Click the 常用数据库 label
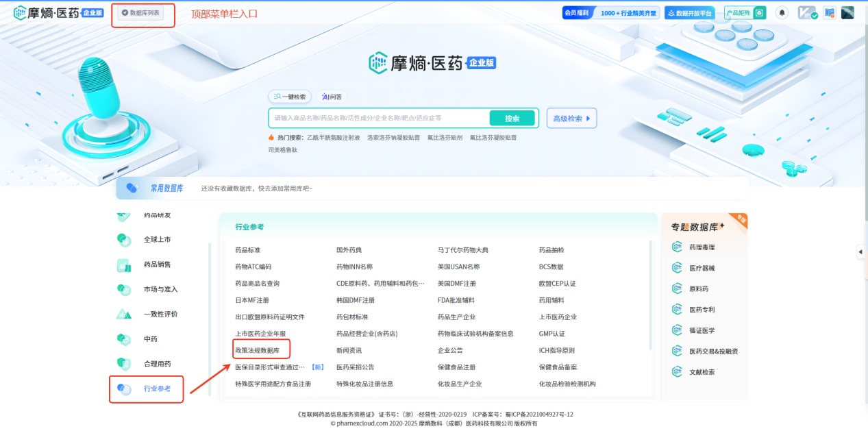This screenshot has width=868, height=431. pyautogui.click(x=166, y=188)
